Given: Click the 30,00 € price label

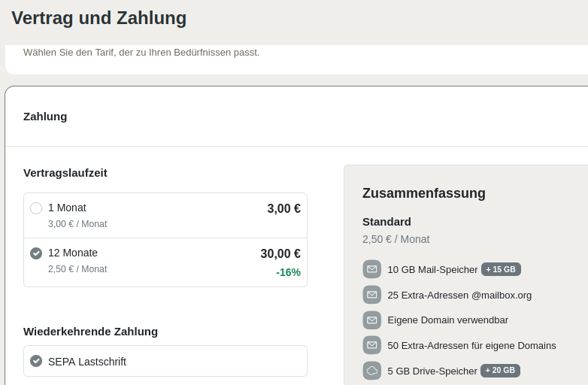Looking at the screenshot, I should (x=280, y=254).
